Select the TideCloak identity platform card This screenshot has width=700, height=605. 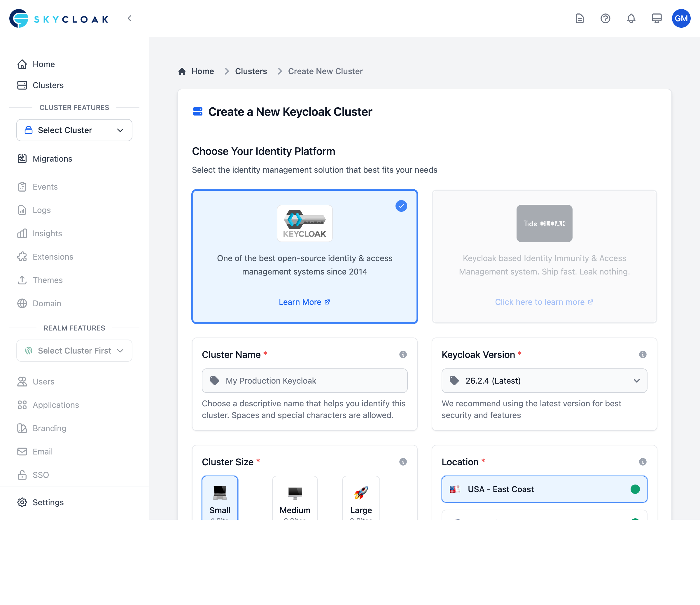544,257
